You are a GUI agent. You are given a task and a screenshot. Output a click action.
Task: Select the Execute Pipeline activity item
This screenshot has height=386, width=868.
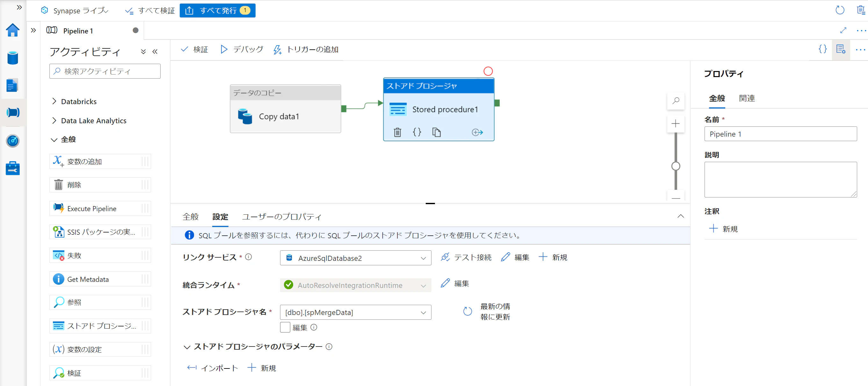tap(100, 209)
